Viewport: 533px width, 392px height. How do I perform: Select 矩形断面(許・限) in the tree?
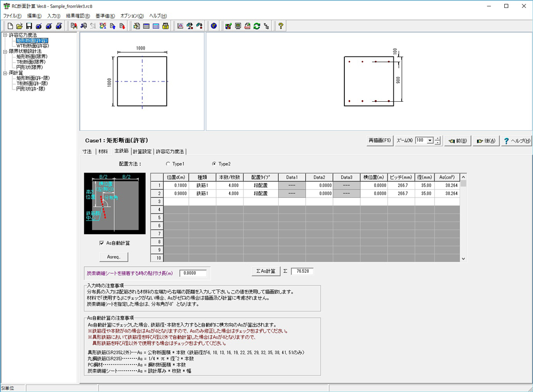(33, 78)
